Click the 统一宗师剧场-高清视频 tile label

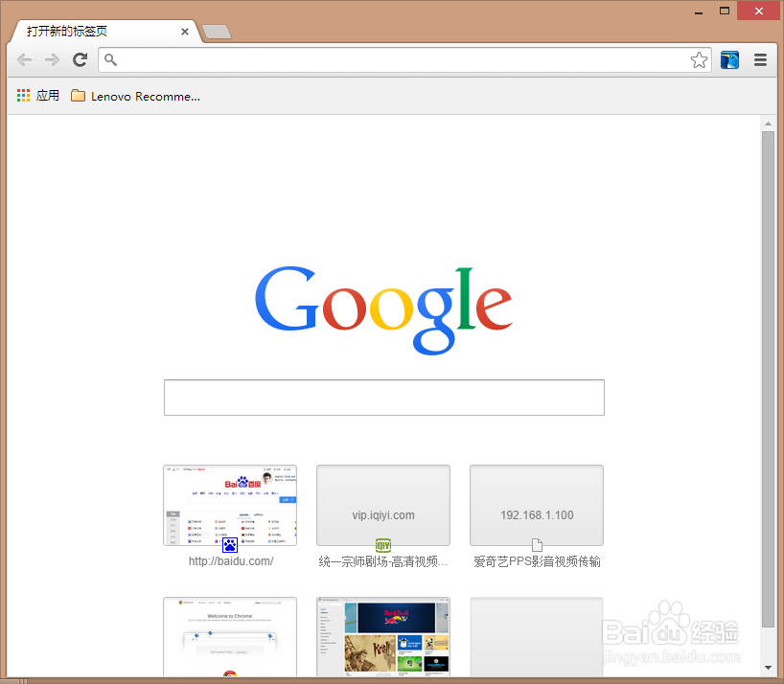coord(383,561)
